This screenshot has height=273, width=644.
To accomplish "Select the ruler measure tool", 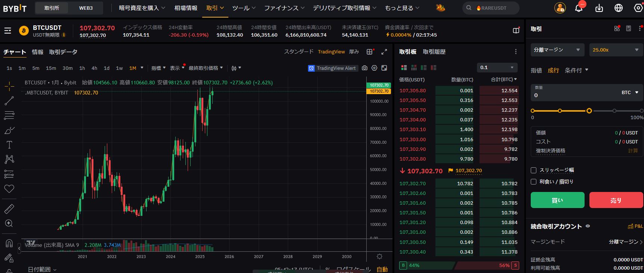I will [x=9, y=209].
